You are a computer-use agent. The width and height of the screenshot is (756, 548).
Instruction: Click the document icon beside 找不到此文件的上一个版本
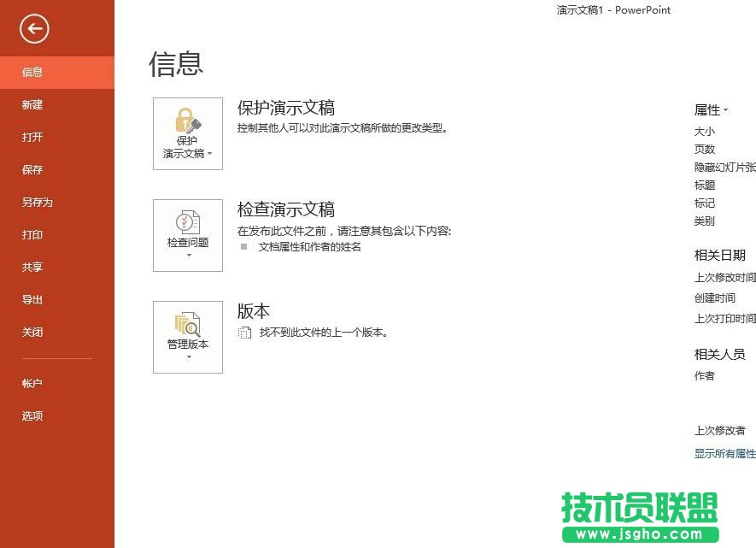pyautogui.click(x=245, y=333)
